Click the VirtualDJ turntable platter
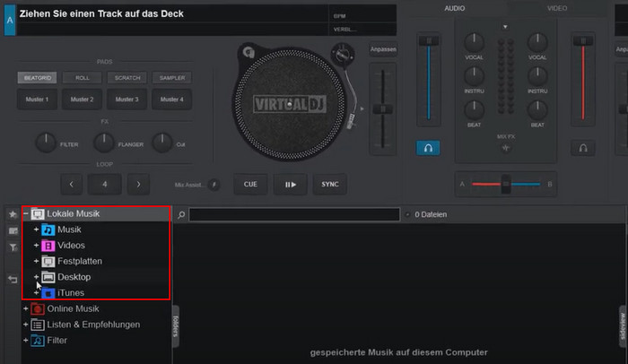Screen dimensions: 628x364 [x=290, y=104]
